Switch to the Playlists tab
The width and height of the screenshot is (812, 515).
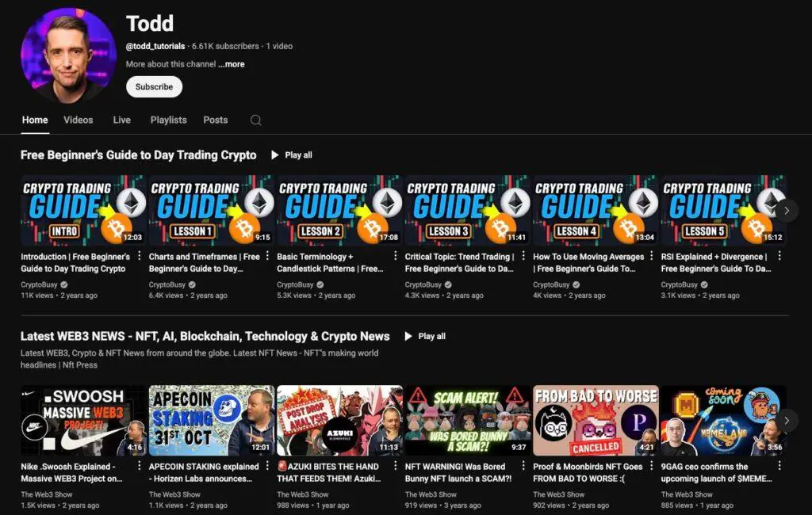coord(168,120)
